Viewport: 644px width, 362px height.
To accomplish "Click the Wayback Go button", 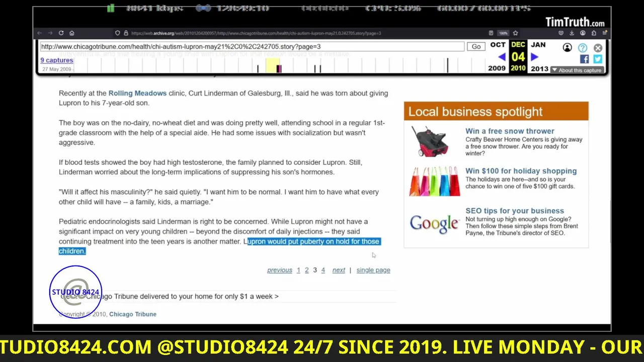I will pos(476,46).
